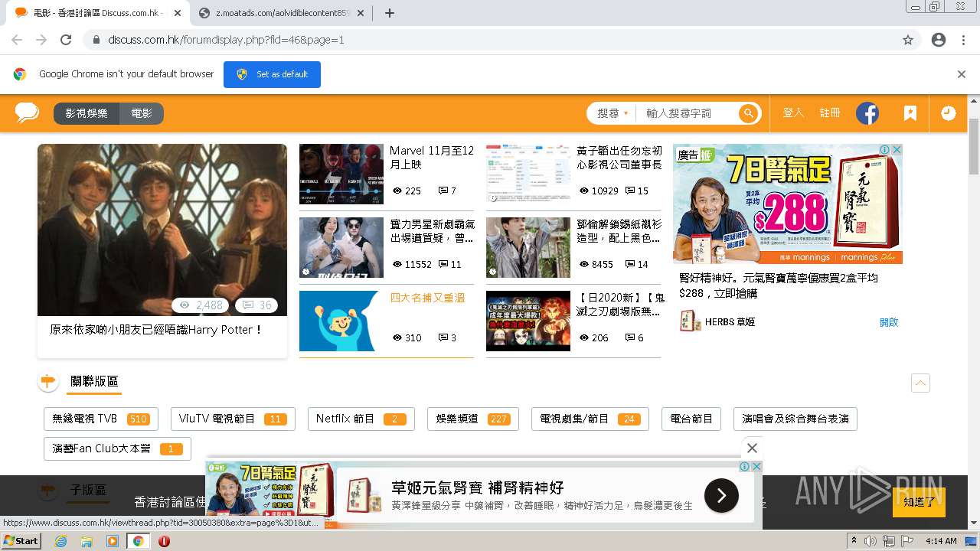Click the address bar URL
980x551 pixels.
tap(226, 40)
